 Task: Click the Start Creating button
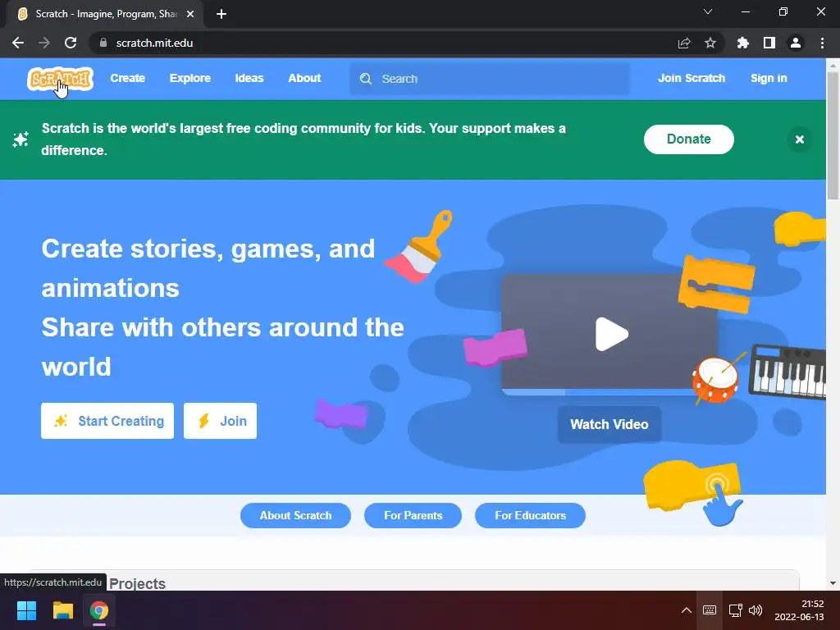pyautogui.click(x=107, y=421)
